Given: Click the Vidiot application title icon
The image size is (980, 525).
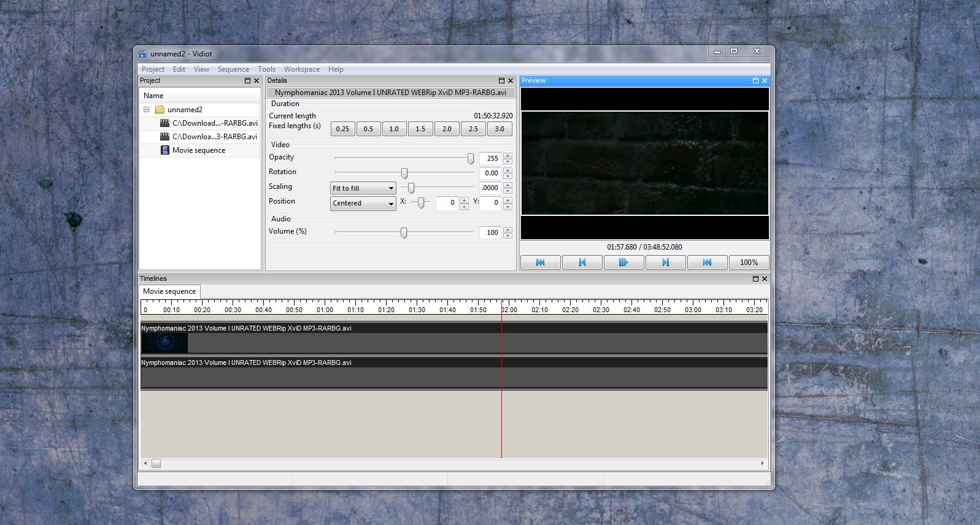Looking at the screenshot, I should click(x=142, y=54).
